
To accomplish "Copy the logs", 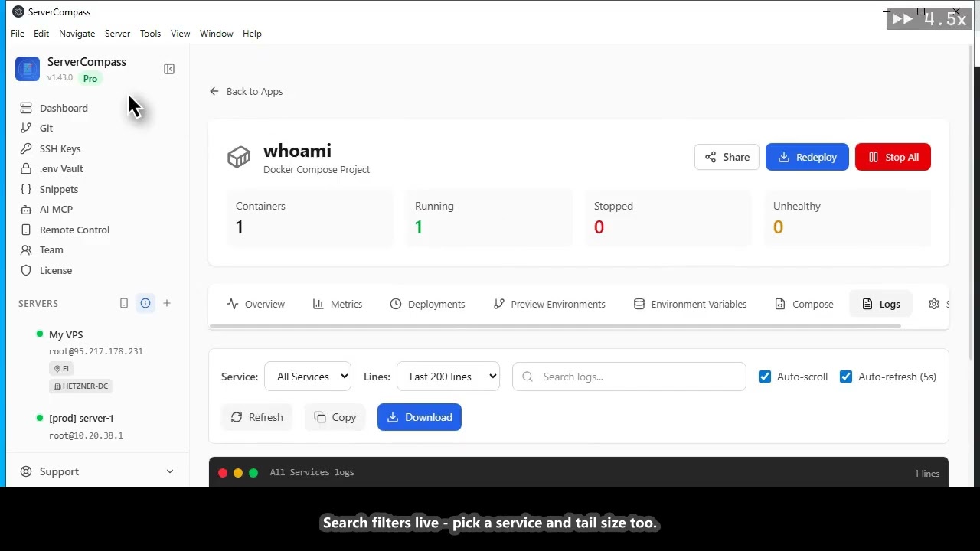I will point(335,417).
